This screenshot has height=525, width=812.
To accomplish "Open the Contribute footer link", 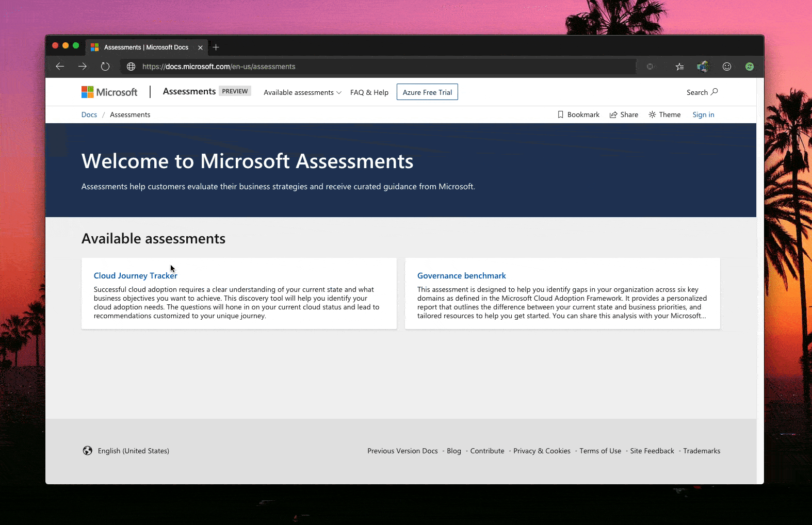I will pos(487,451).
